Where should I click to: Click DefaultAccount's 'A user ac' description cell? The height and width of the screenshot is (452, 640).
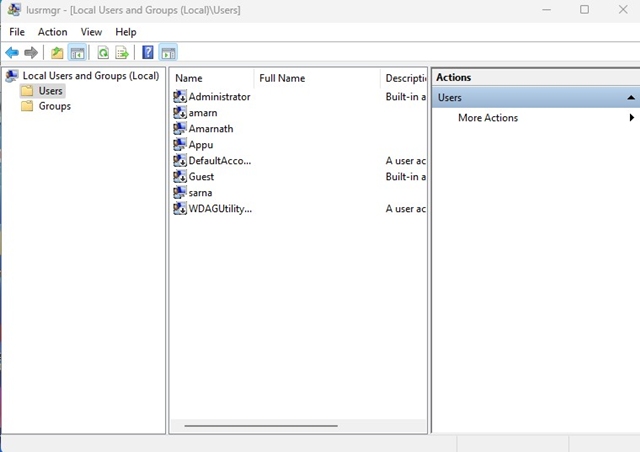tap(406, 160)
